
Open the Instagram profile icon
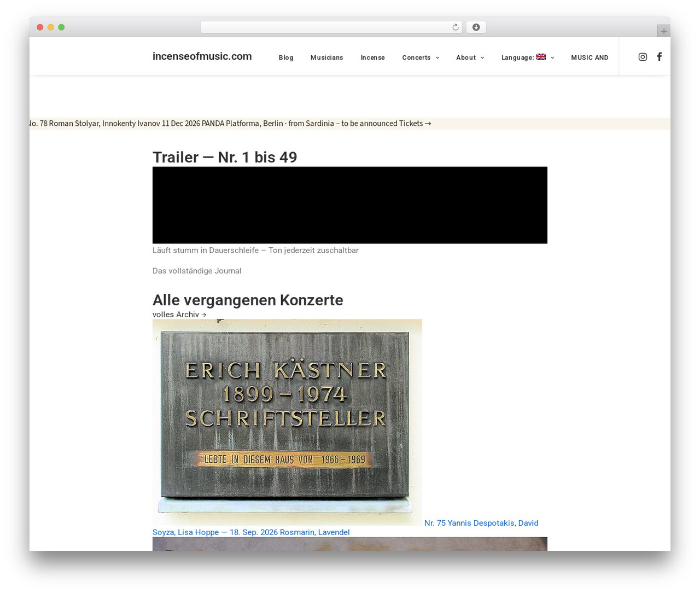tap(643, 57)
